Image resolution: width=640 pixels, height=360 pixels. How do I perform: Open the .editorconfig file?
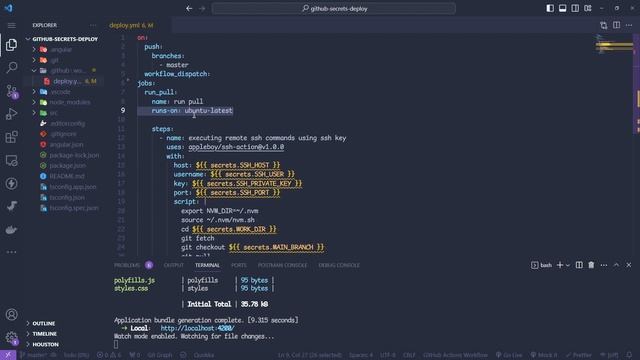pyautogui.click(x=67, y=124)
